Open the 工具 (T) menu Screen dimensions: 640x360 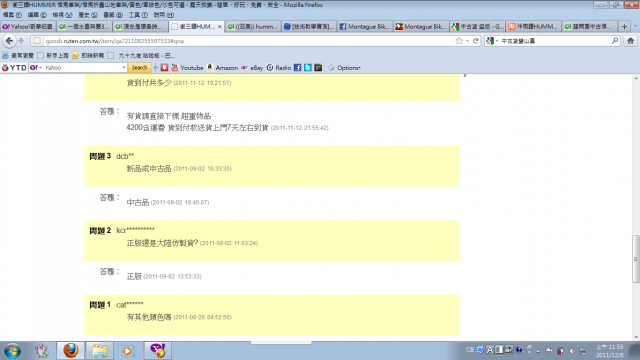138,15
